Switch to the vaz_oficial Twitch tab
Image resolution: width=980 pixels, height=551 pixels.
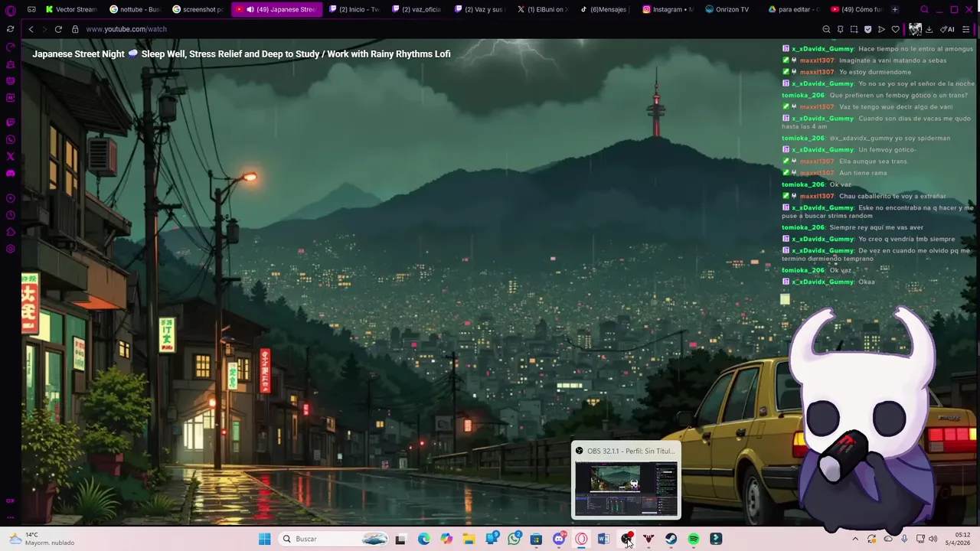(416, 9)
